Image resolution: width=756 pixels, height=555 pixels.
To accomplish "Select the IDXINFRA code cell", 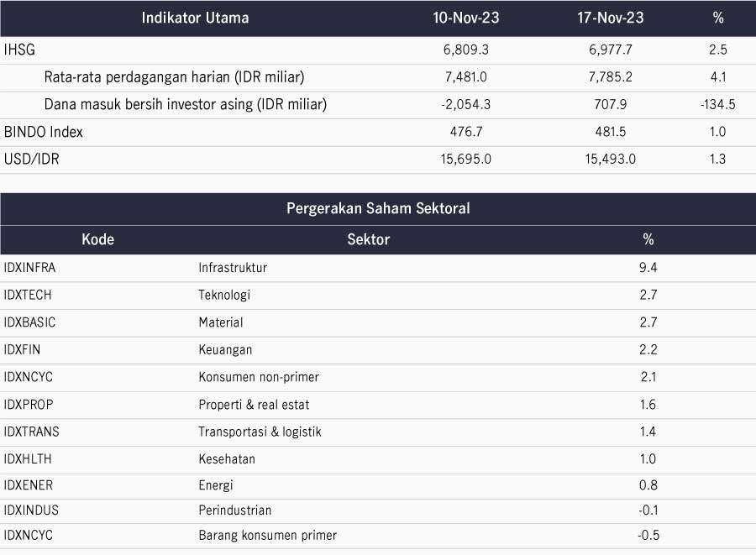I will click(x=30, y=268).
